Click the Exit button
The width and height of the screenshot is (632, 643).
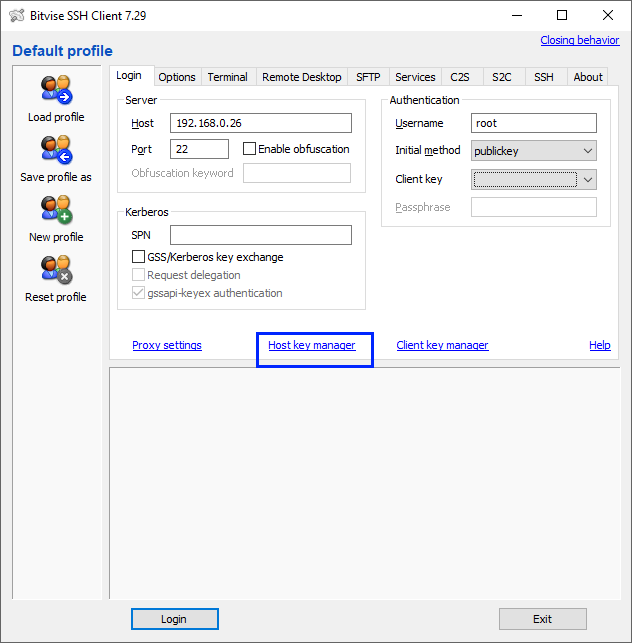coord(543,619)
